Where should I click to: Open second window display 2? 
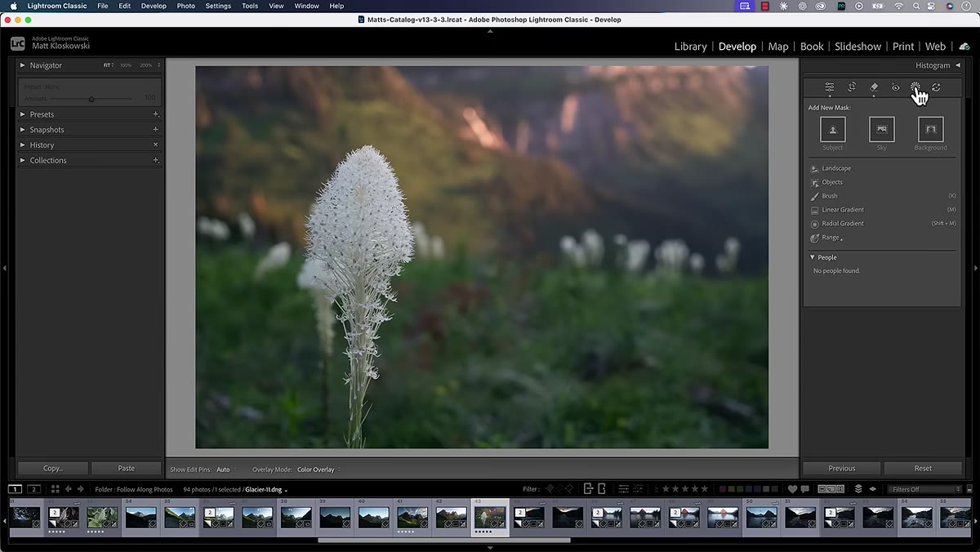coord(34,489)
